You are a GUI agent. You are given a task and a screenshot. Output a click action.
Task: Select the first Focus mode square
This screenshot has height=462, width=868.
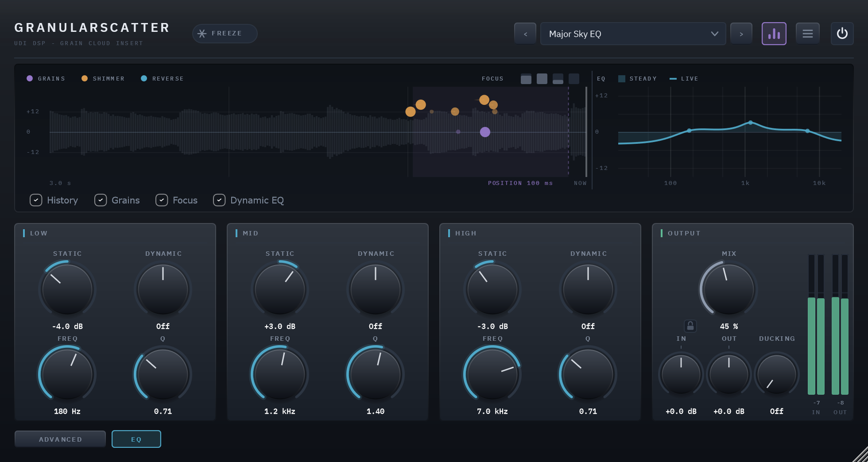click(526, 79)
